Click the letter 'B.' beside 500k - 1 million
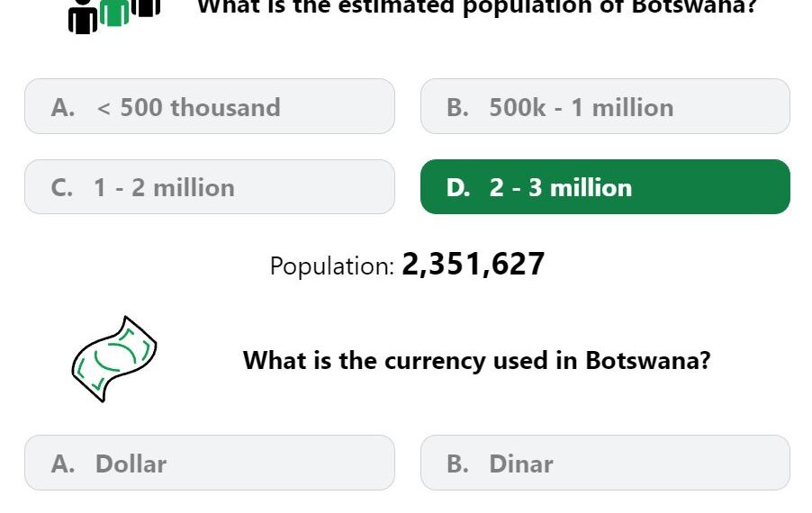Screen dimensions: 812x513 tap(458, 108)
